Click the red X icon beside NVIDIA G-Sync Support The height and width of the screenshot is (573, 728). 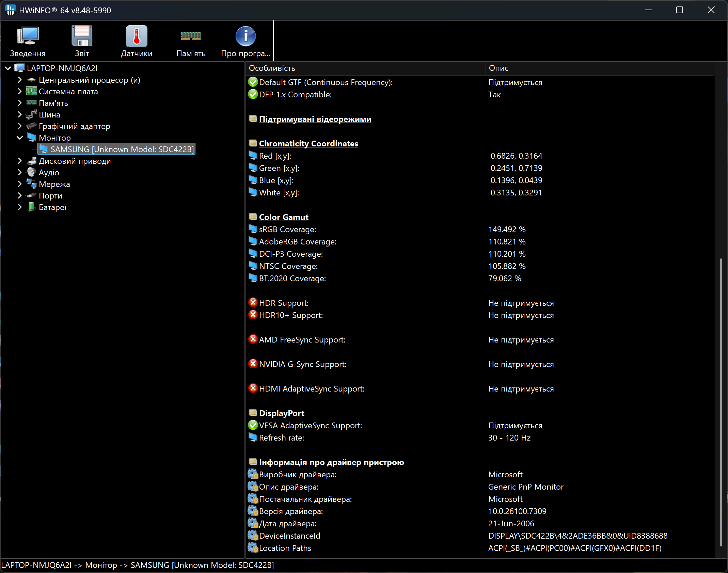(x=253, y=364)
